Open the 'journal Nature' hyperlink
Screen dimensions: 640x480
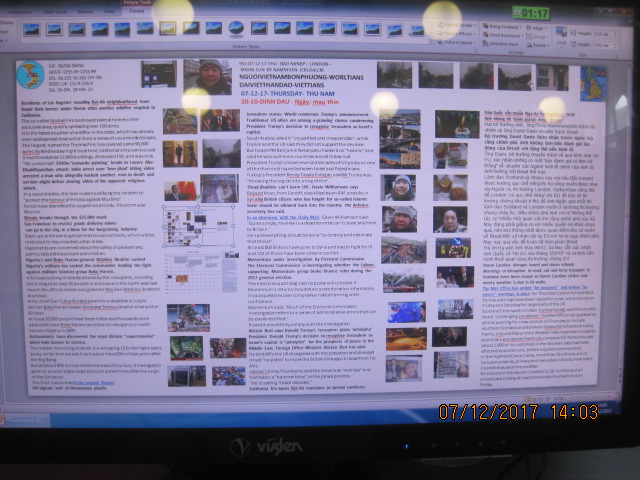coord(96,383)
